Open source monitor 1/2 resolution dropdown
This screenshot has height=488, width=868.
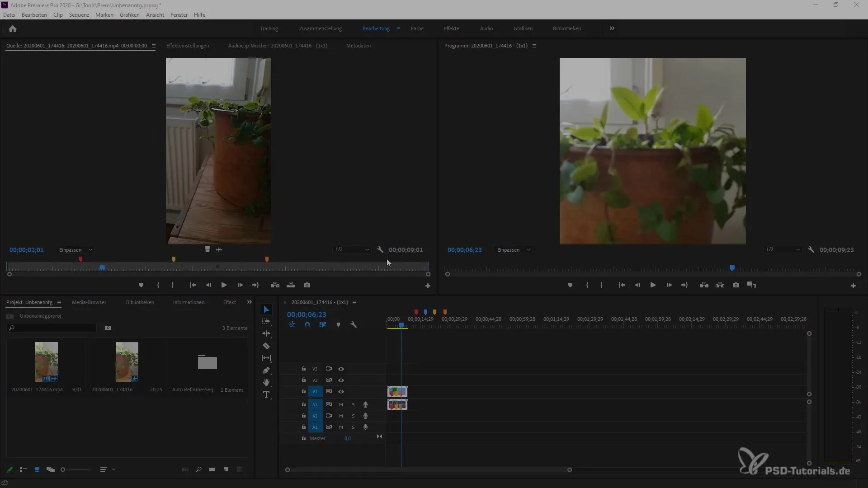pyautogui.click(x=352, y=250)
